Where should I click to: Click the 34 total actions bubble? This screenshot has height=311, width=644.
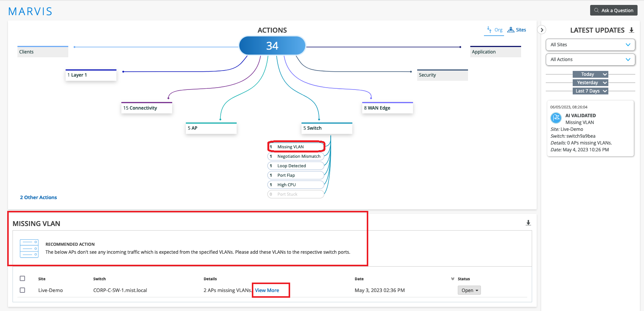pyautogui.click(x=272, y=46)
